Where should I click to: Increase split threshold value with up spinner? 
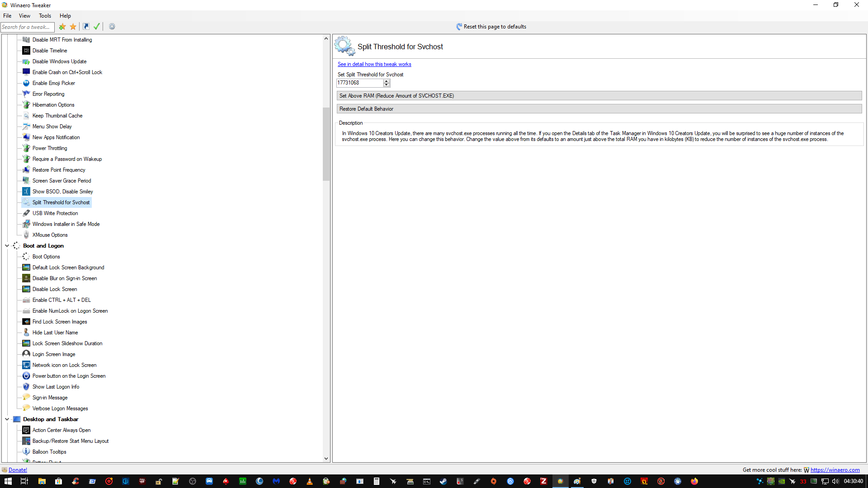[387, 81]
